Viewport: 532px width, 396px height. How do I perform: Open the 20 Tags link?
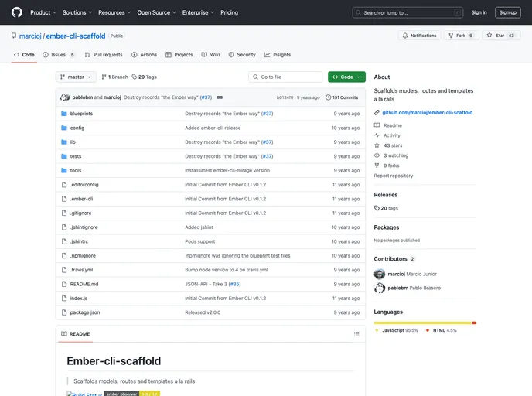[x=144, y=77]
